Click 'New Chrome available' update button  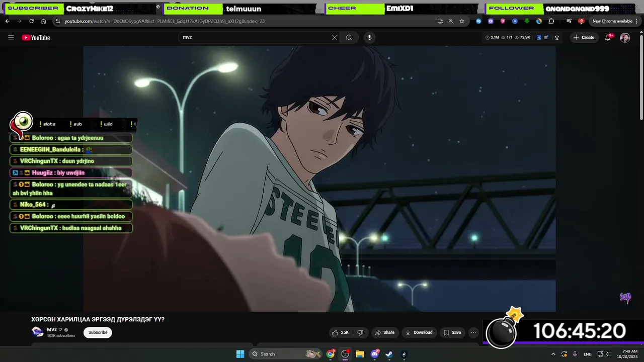click(612, 21)
